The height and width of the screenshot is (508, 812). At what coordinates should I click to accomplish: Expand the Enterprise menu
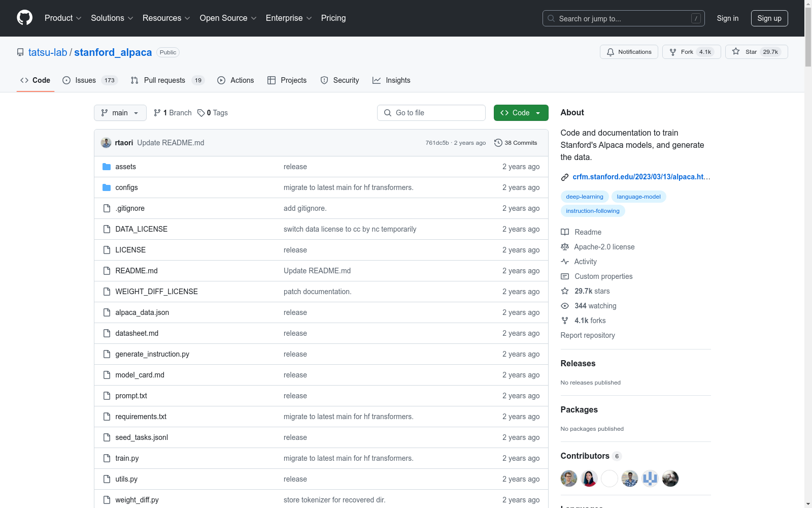(289, 18)
